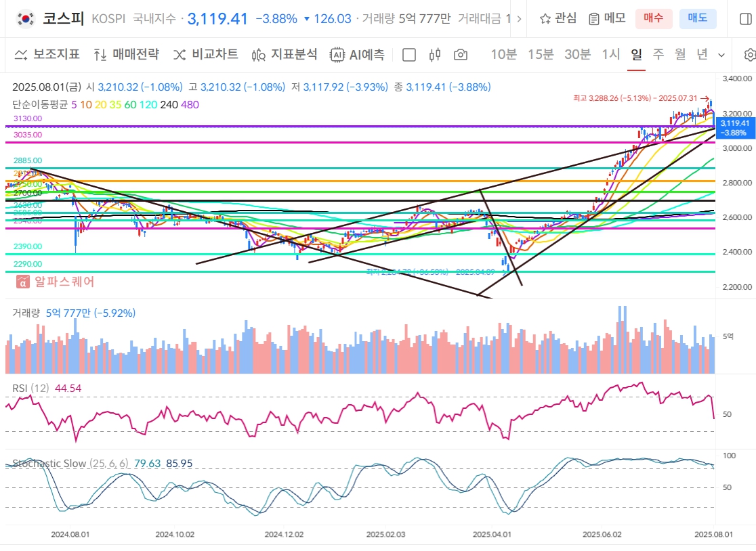Open 지표분석 indicator analysis
The height and width of the screenshot is (551, 756).
(285, 54)
